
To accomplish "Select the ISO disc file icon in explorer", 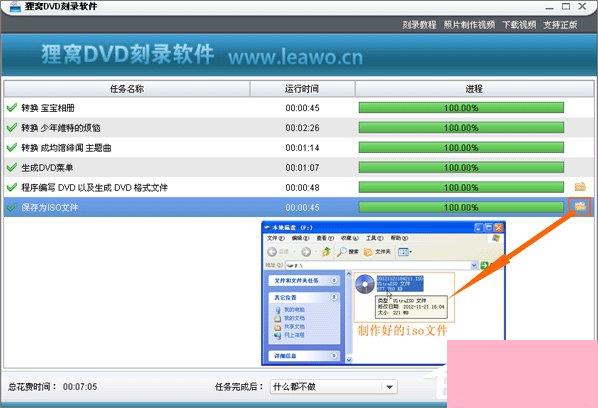I will (x=365, y=284).
